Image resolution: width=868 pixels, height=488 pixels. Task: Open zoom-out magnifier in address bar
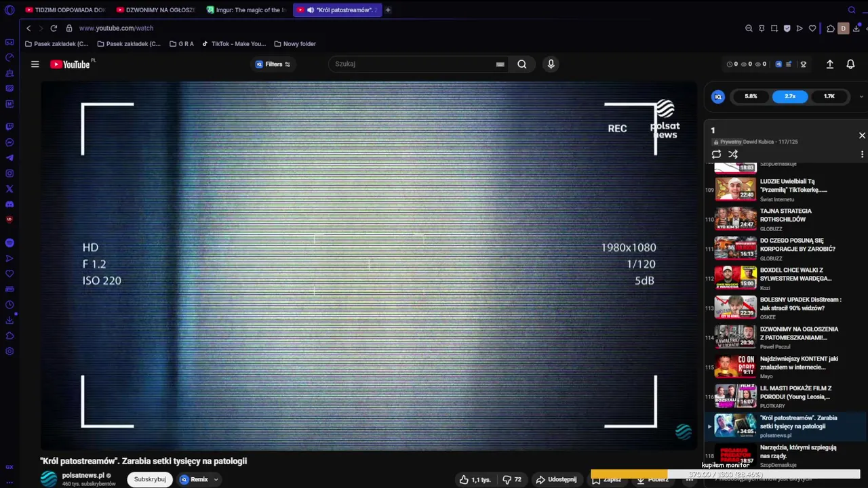(x=749, y=28)
